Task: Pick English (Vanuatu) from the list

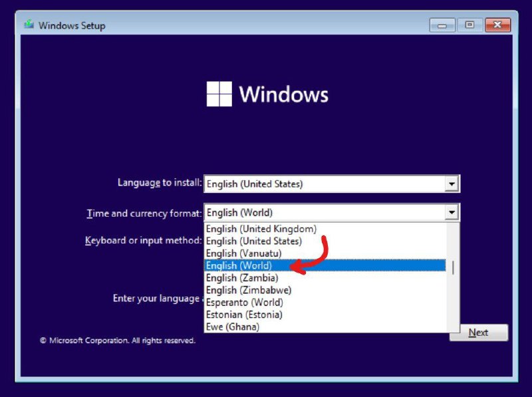Action: pos(325,253)
